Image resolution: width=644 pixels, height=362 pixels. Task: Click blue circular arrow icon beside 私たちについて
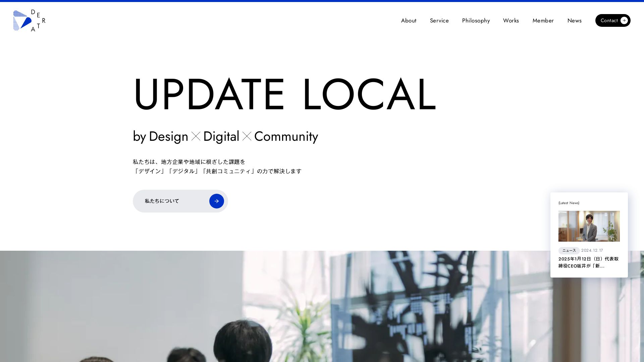(216, 201)
